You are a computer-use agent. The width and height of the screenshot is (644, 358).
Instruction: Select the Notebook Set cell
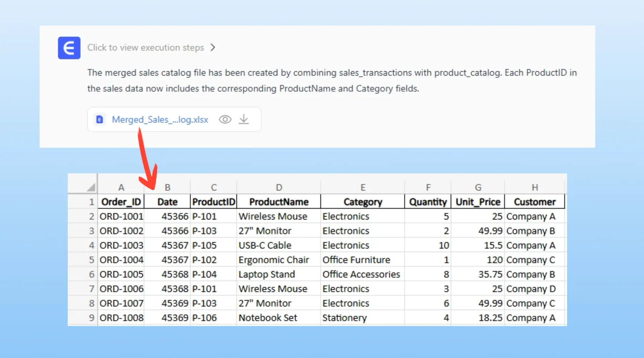(268, 318)
